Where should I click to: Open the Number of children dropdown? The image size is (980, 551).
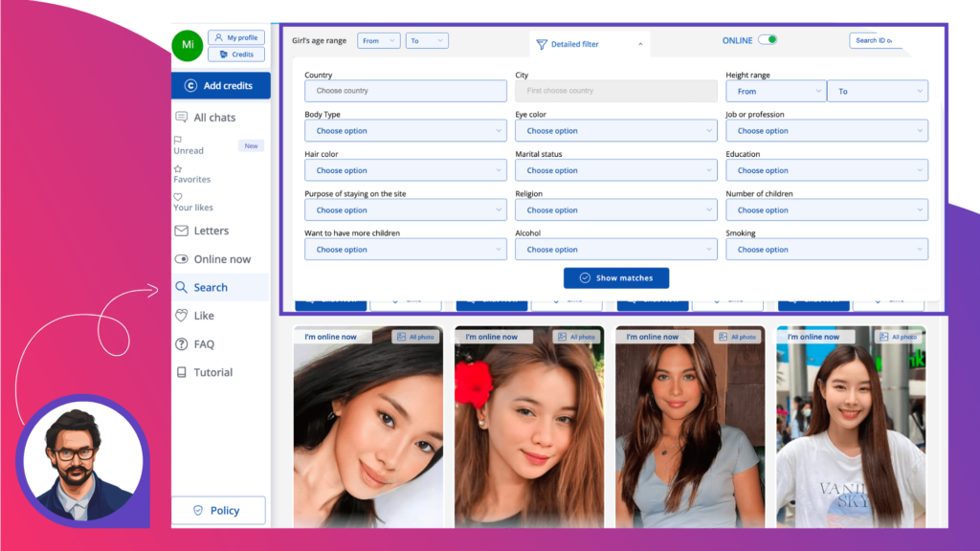827,209
